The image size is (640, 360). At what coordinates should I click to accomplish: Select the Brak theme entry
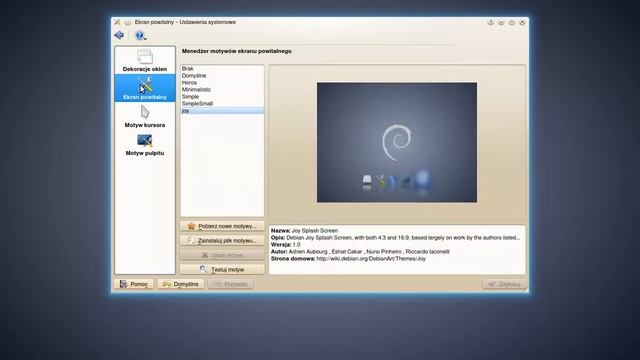222,69
